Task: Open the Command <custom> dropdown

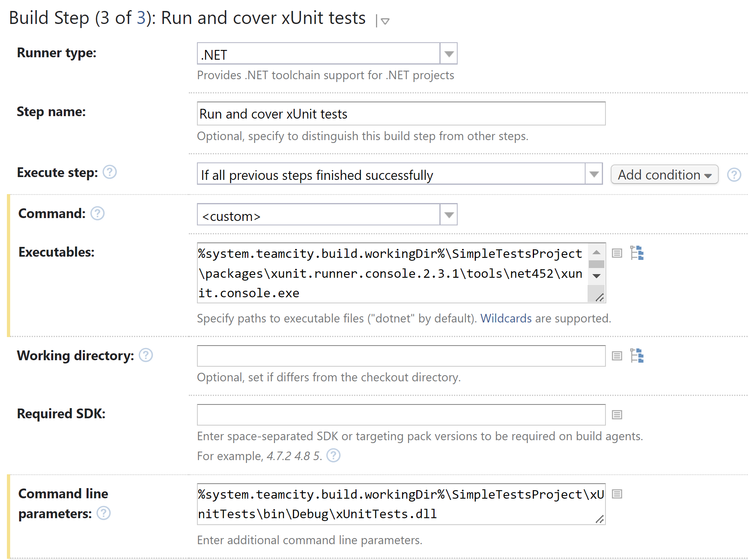Action: pos(449,215)
